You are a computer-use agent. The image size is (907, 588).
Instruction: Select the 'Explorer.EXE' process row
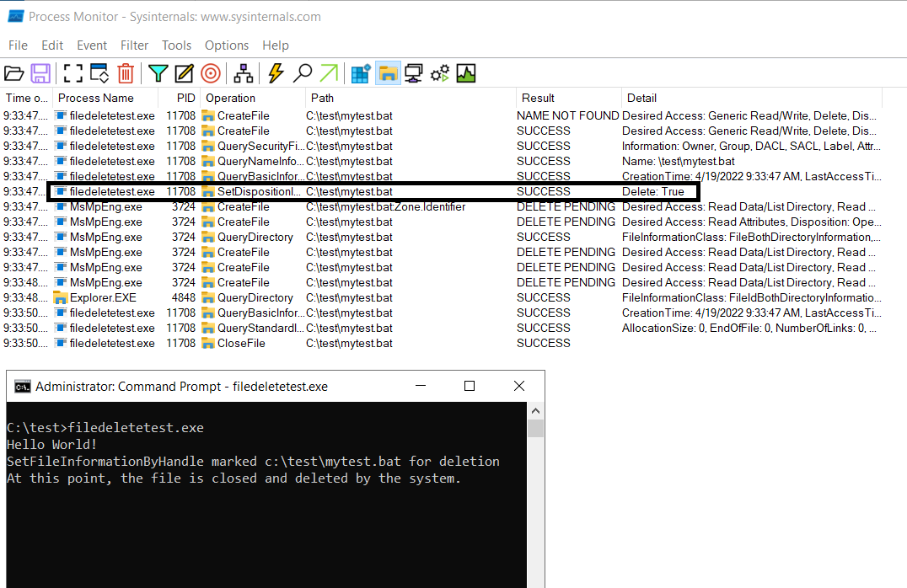pos(442,297)
